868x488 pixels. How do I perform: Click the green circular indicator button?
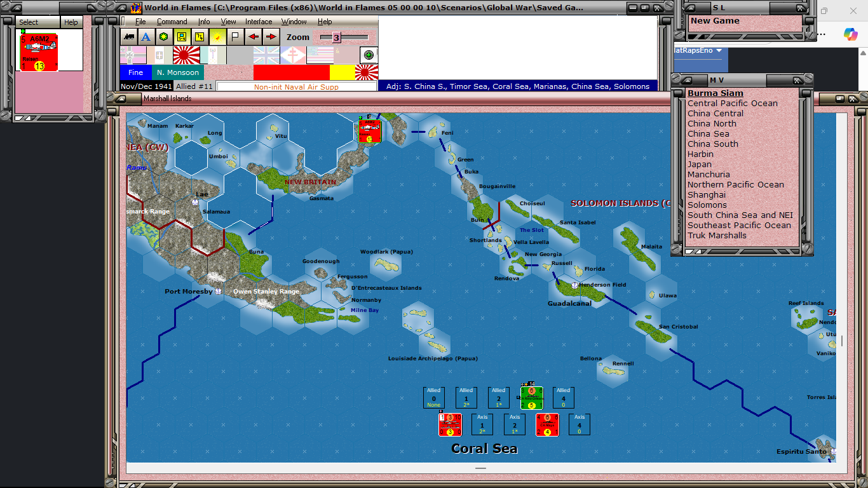pos(369,55)
